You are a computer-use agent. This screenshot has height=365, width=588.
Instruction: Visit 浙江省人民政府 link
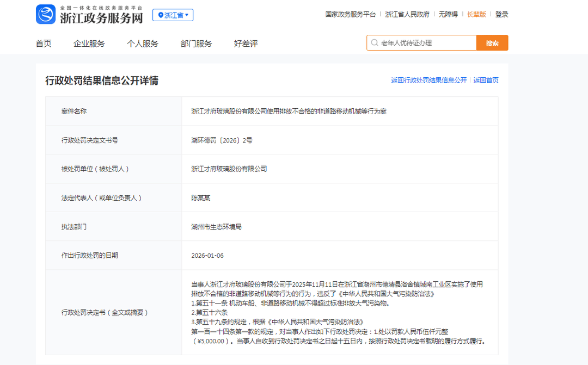click(x=407, y=15)
